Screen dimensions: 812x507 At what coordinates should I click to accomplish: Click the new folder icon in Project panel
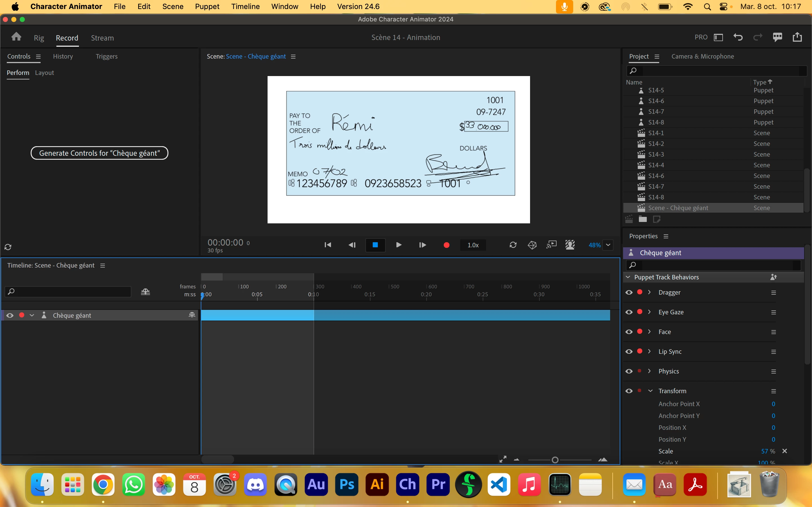point(643,219)
